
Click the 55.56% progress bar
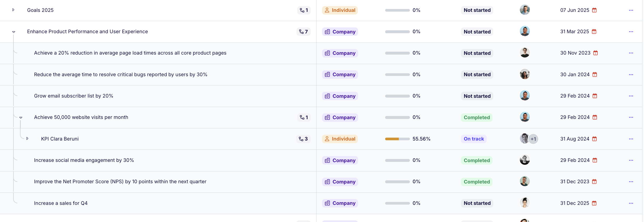point(397,139)
